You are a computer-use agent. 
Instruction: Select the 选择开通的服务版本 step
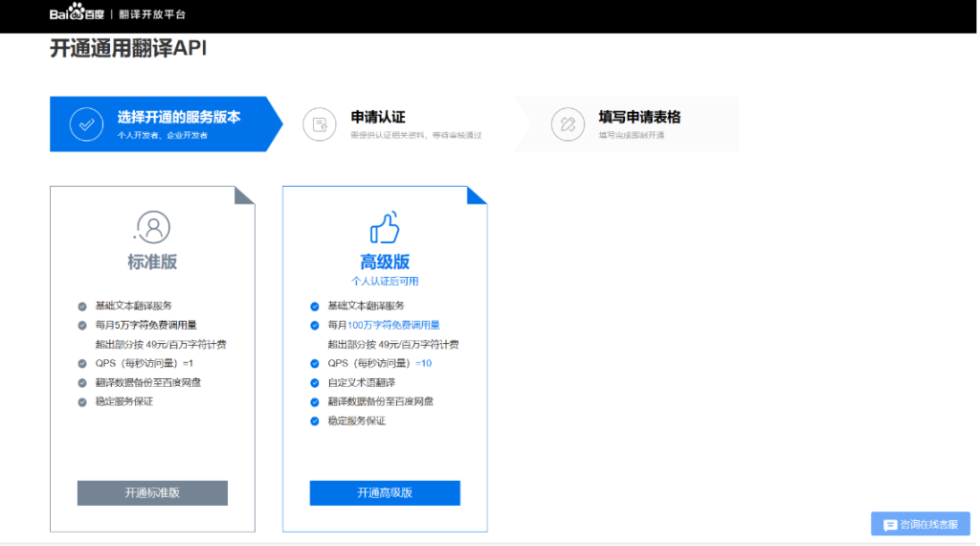point(167,124)
